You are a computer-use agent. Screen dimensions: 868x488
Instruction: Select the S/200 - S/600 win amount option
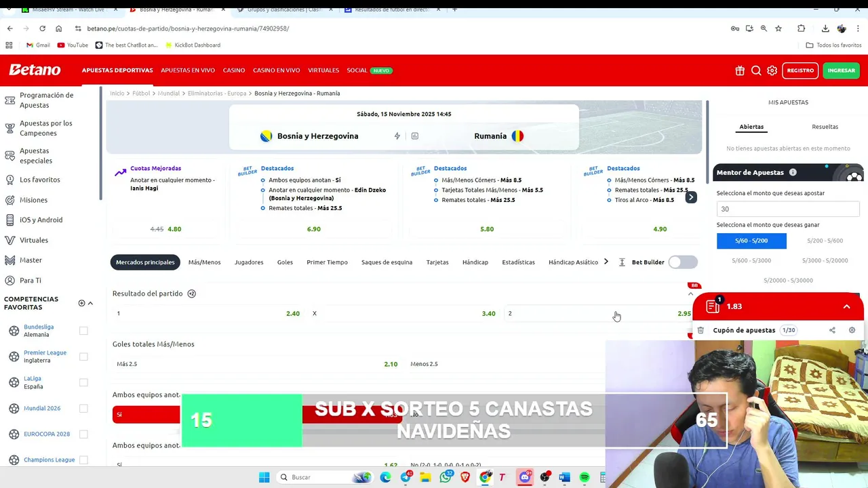point(825,241)
